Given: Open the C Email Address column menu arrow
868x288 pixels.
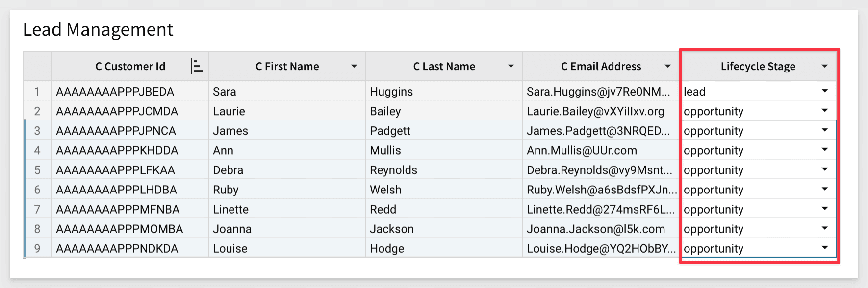Looking at the screenshot, I should point(668,66).
